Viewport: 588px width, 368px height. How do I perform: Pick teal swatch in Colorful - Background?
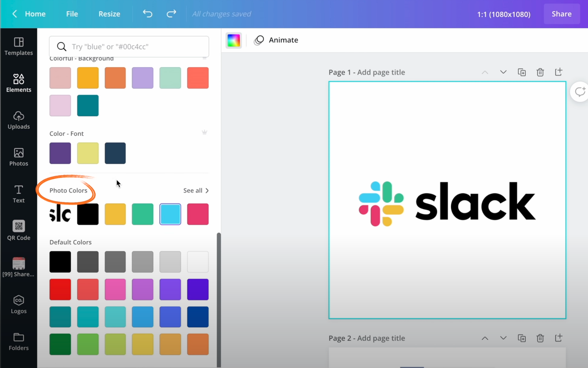(x=88, y=105)
